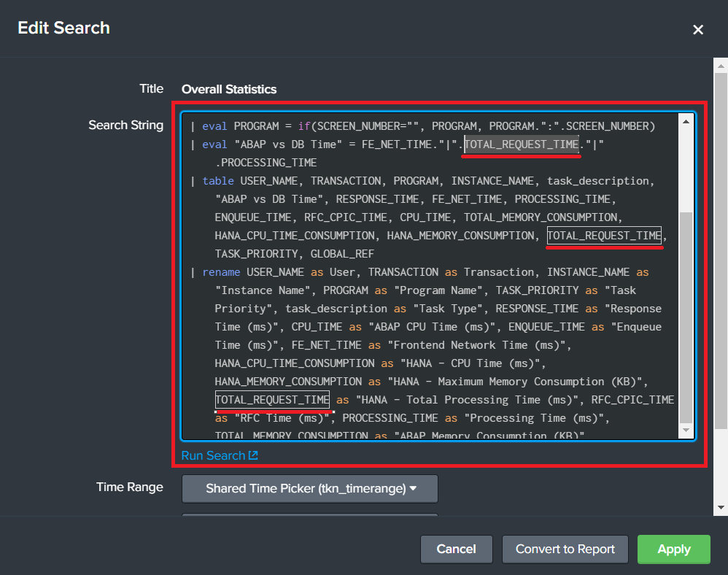This screenshot has width=728, height=575.
Task: Click the Convert to Report button
Action: [565, 549]
